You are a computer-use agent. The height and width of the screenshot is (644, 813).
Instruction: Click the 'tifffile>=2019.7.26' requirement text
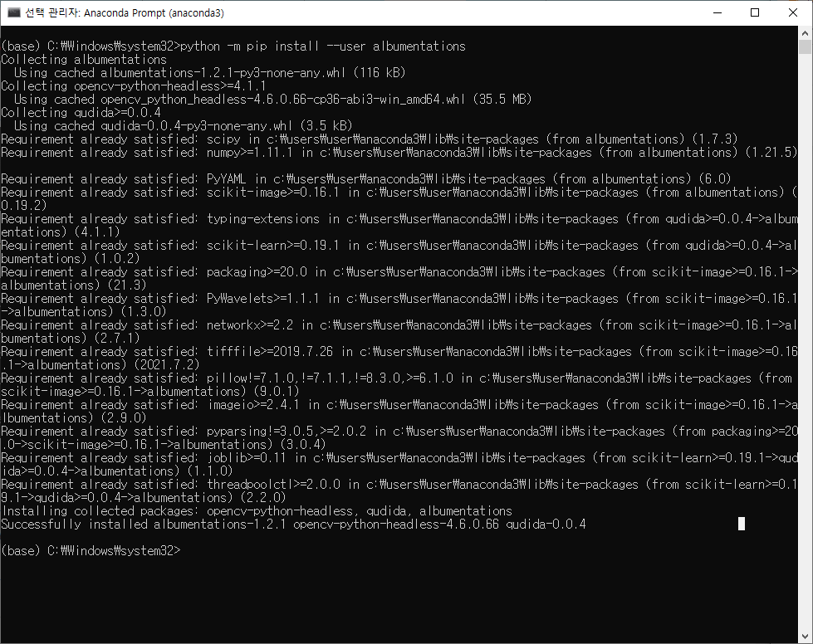click(270, 351)
